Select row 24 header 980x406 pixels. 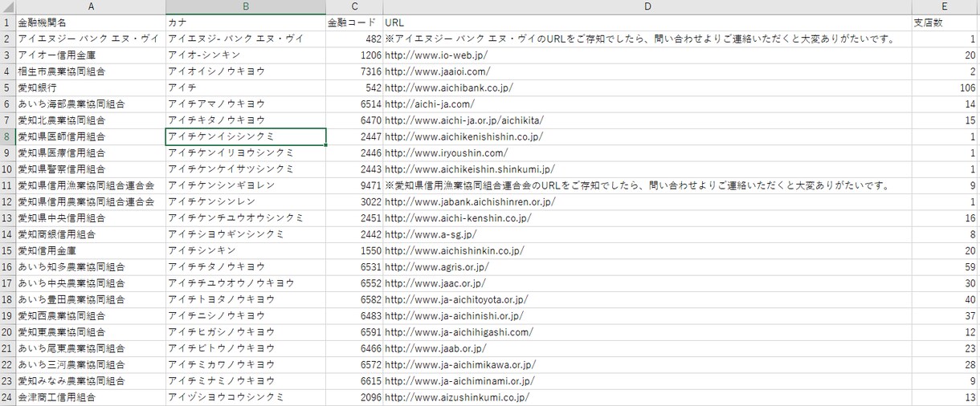[7, 397]
